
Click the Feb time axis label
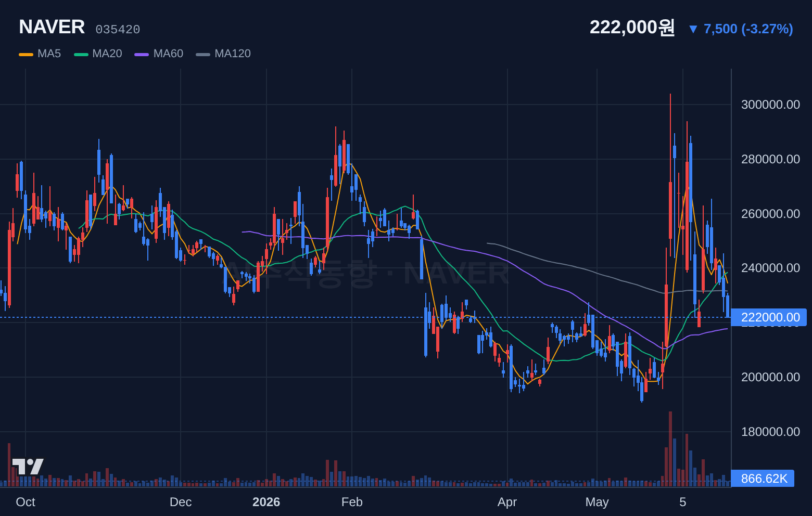tap(352, 502)
